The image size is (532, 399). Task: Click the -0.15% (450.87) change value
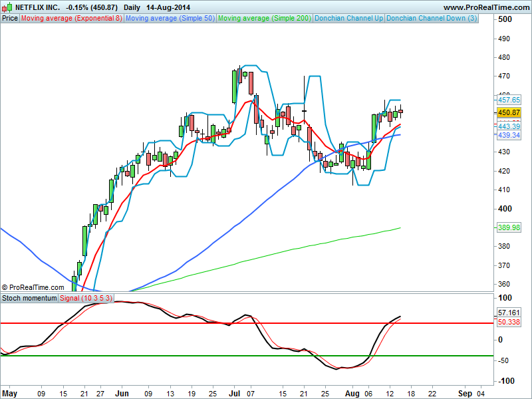coord(92,7)
